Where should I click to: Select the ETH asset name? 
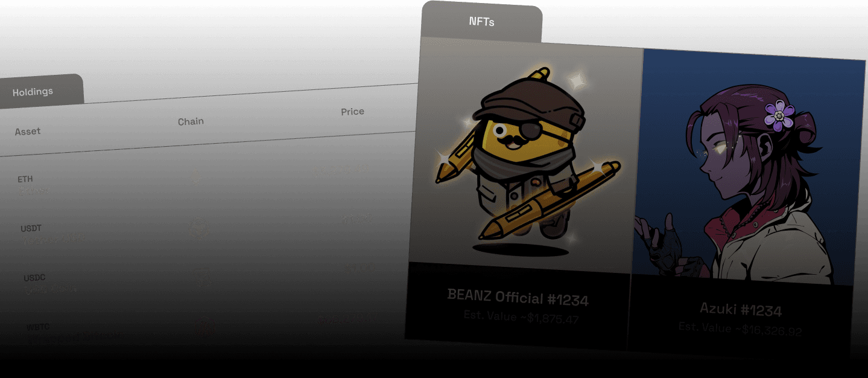point(25,179)
